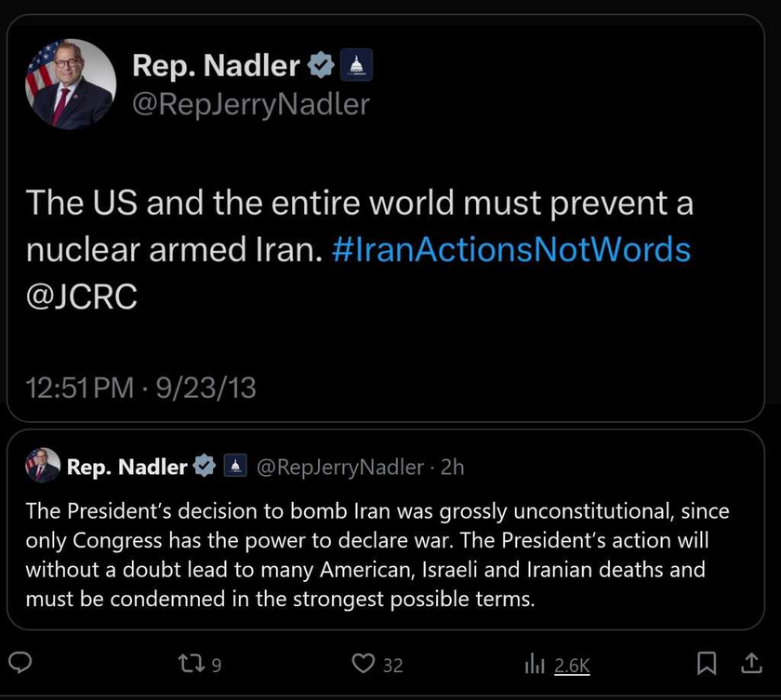This screenshot has height=700, width=781.
Task: Open view analytics bar chart icon
Action: tap(535, 664)
